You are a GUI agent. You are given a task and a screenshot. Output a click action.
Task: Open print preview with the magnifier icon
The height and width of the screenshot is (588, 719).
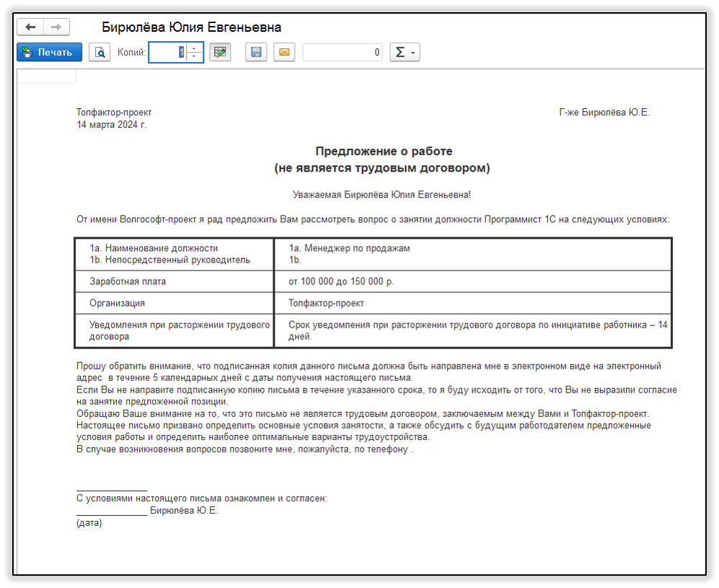coord(100,52)
